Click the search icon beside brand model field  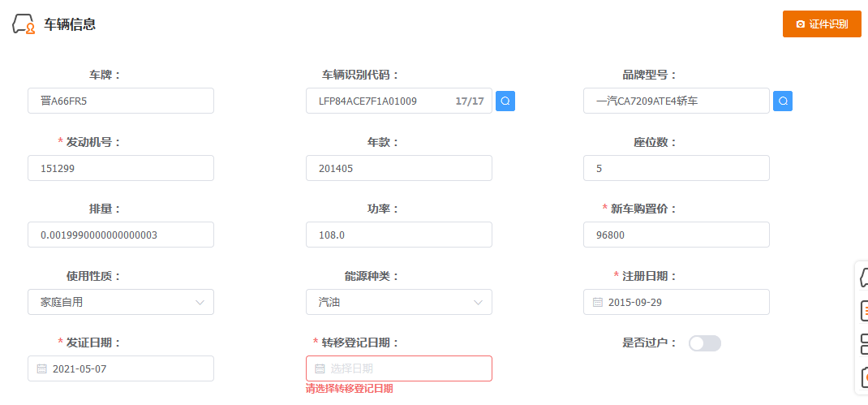(783, 101)
